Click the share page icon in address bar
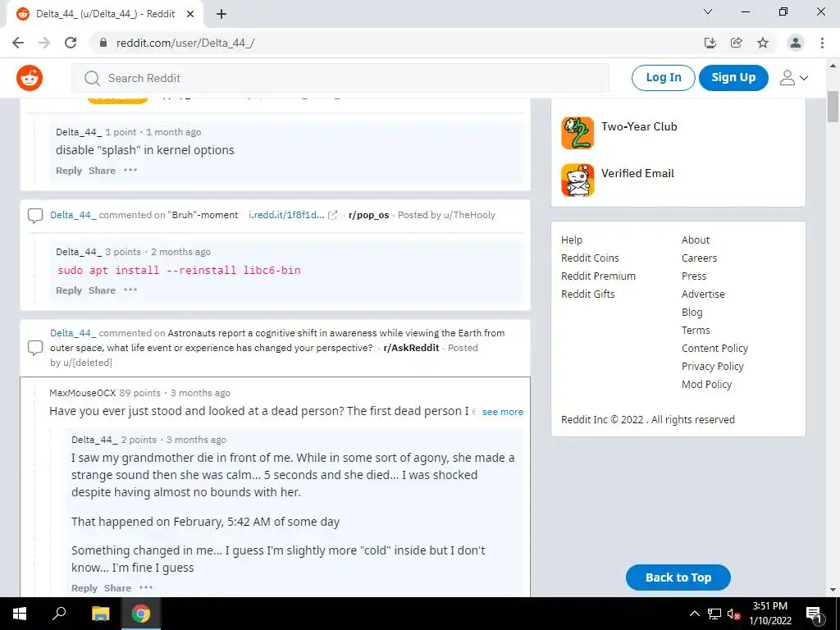 pyautogui.click(x=737, y=43)
